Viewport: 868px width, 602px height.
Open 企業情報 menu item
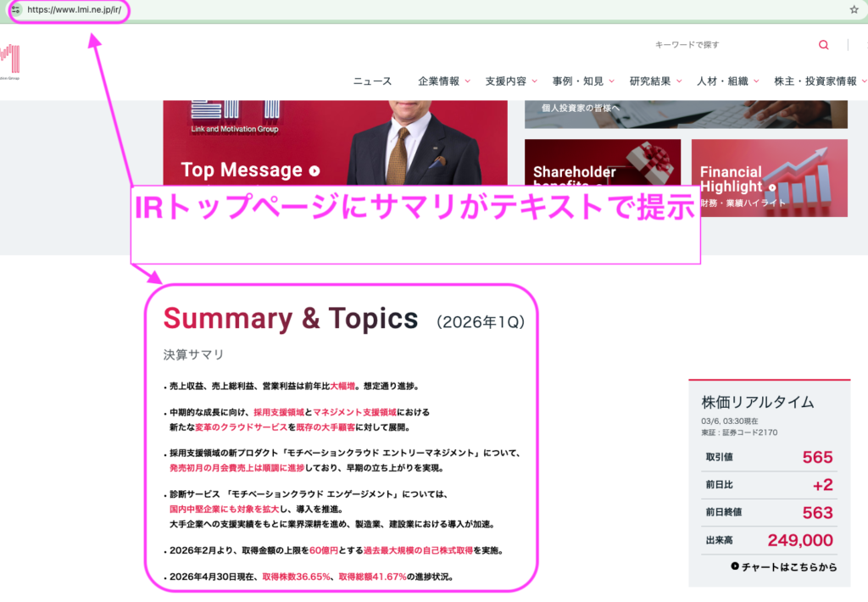click(x=438, y=81)
